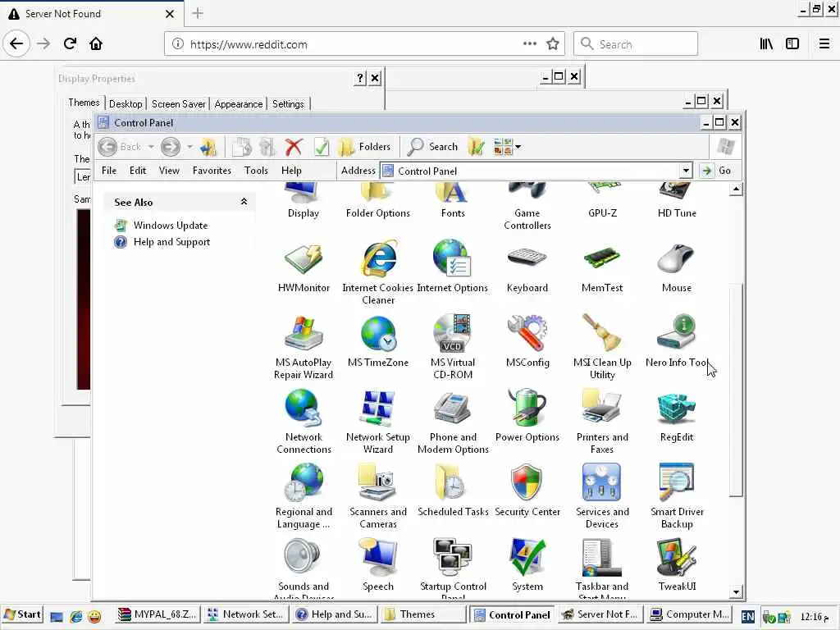This screenshot has width=840, height=630.
Task: Open the MSI Clean Up Utility icon
Action: click(x=601, y=347)
